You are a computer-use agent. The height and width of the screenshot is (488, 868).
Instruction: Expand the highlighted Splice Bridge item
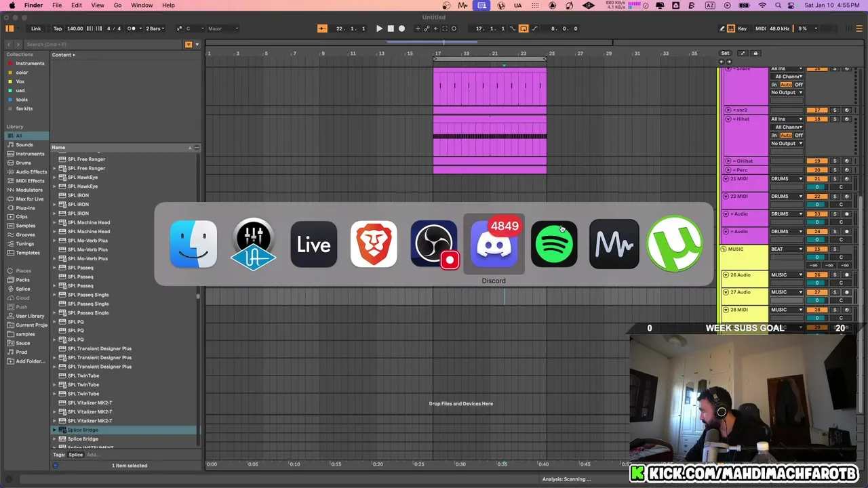tap(55, 430)
